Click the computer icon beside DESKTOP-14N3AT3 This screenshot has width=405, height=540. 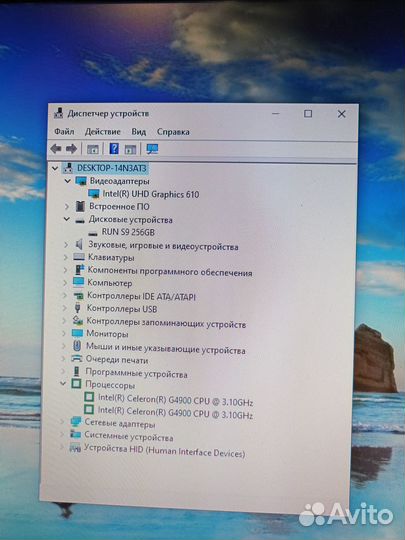69,168
